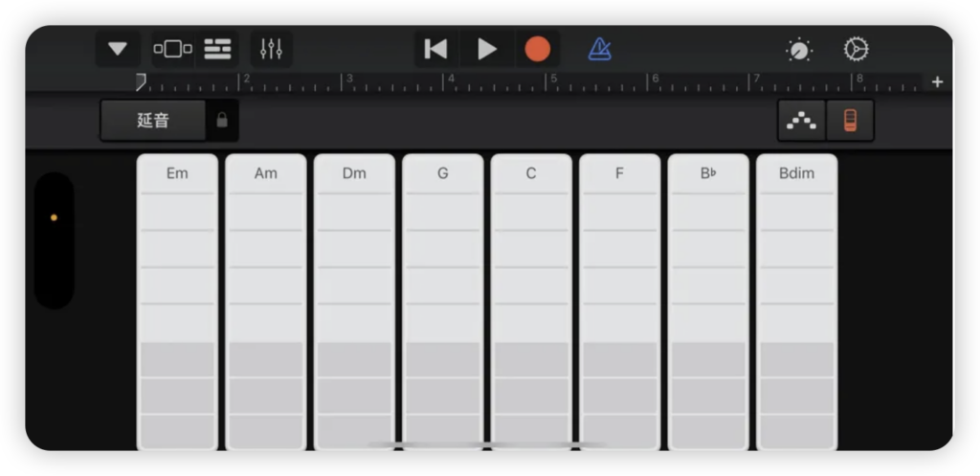Screen dimensions: 980x476
Task: Start playback with Play button
Action: tap(486, 49)
